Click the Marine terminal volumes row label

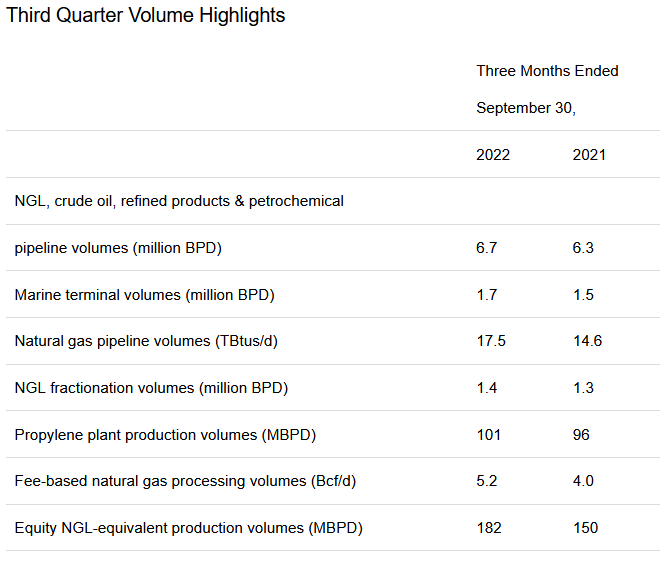click(144, 295)
